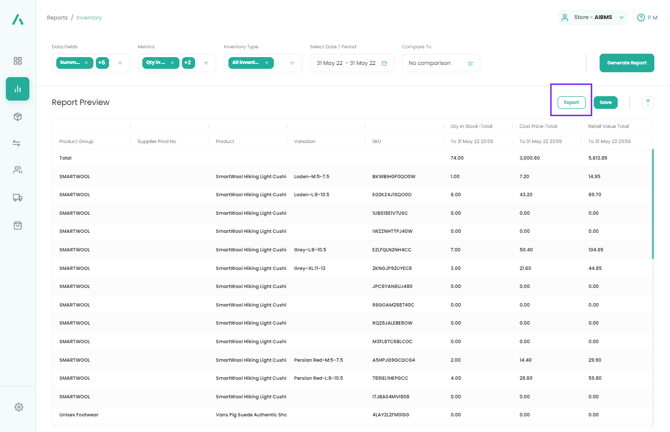Open settings gear at sidebar bottom

coord(18,407)
